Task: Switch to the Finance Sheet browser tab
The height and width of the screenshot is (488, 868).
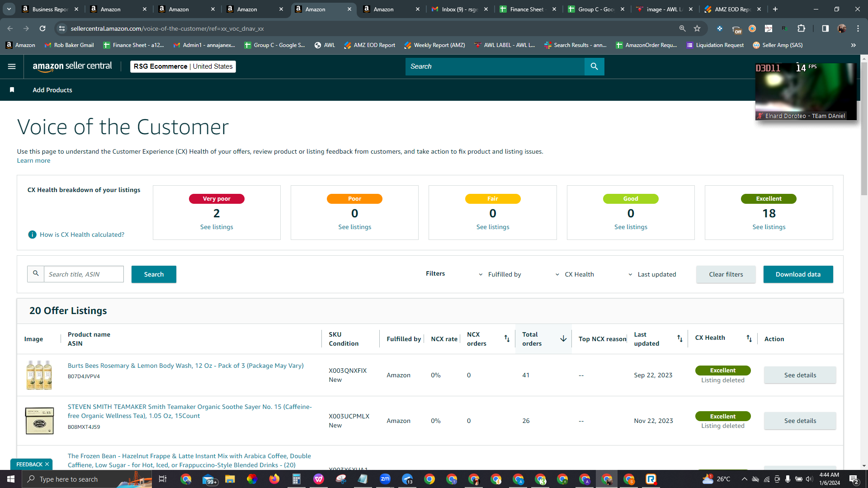Action: pos(528,9)
